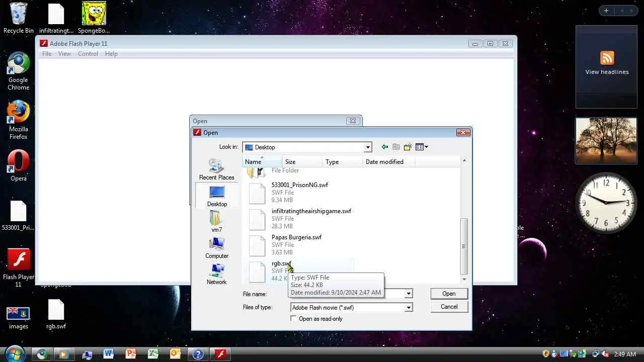
Task: Open Word from the taskbar
Action: click(x=108, y=354)
